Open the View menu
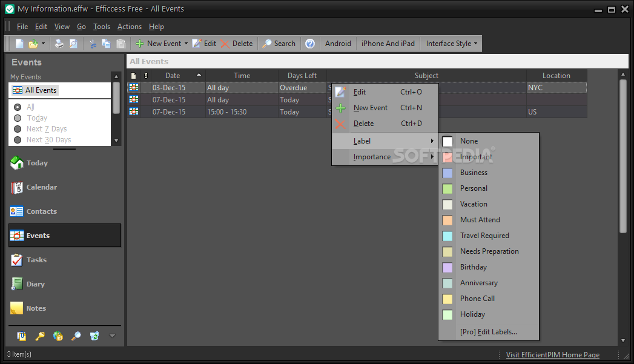This screenshot has height=364, width=634. tap(62, 27)
